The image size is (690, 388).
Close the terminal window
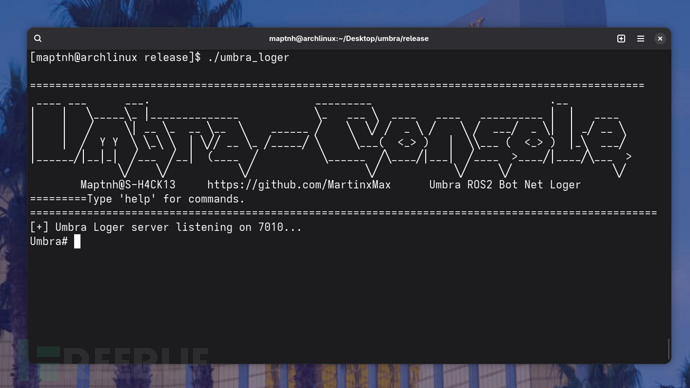660,39
